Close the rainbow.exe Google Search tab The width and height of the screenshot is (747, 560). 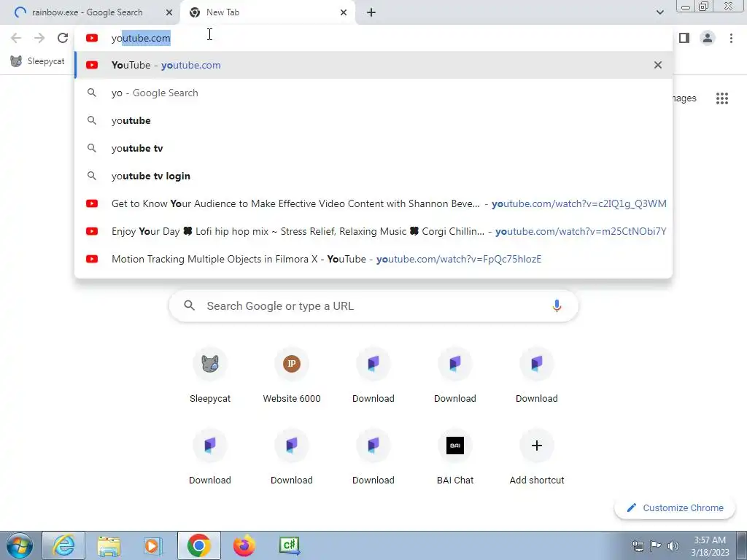click(x=169, y=12)
